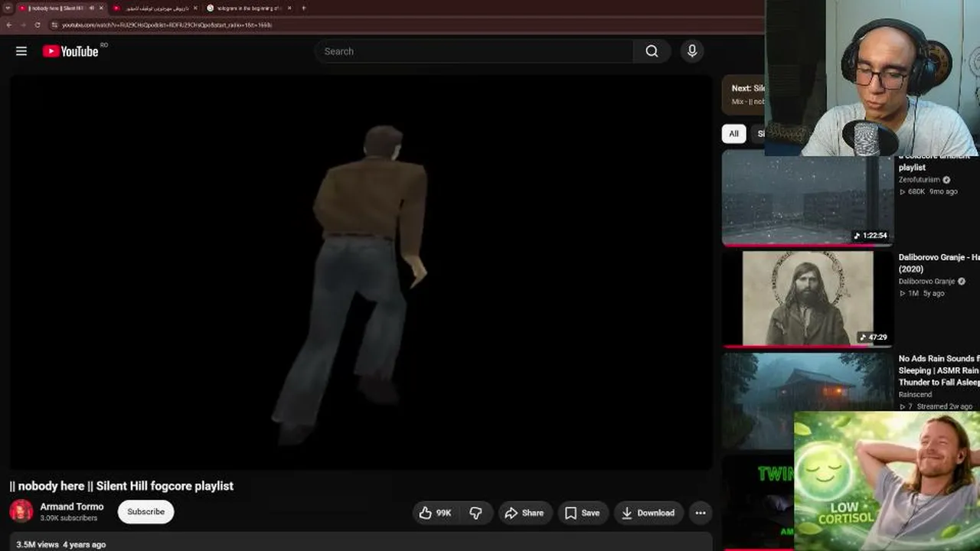
Task: Open the Daliborovo Granje 47:29 thumbnail
Action: (x=808, y=299)
